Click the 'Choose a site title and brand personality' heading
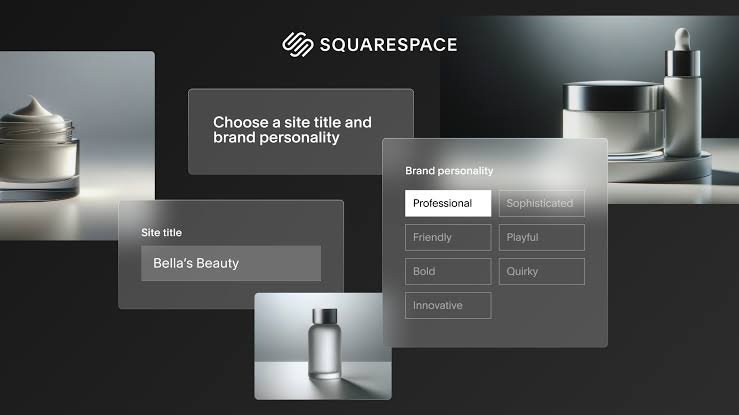Screen dimensions: 739x415 pyautogui.click(x=292, y=130)
